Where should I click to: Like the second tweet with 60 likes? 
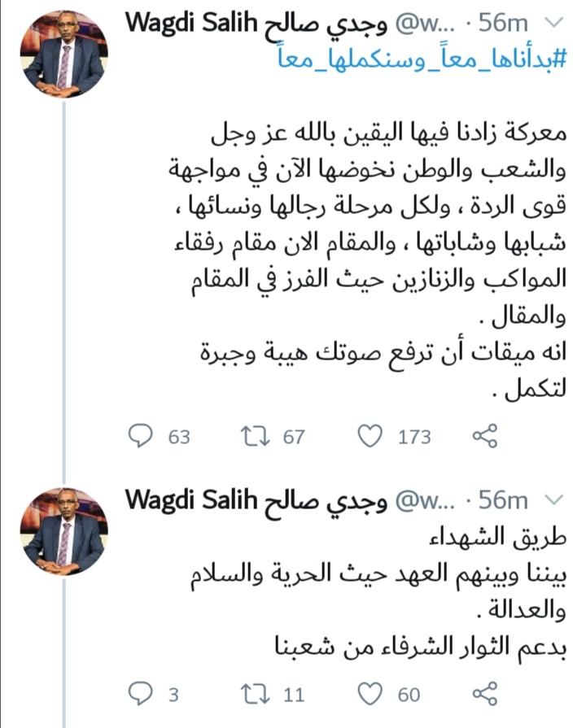click(371, 694)
